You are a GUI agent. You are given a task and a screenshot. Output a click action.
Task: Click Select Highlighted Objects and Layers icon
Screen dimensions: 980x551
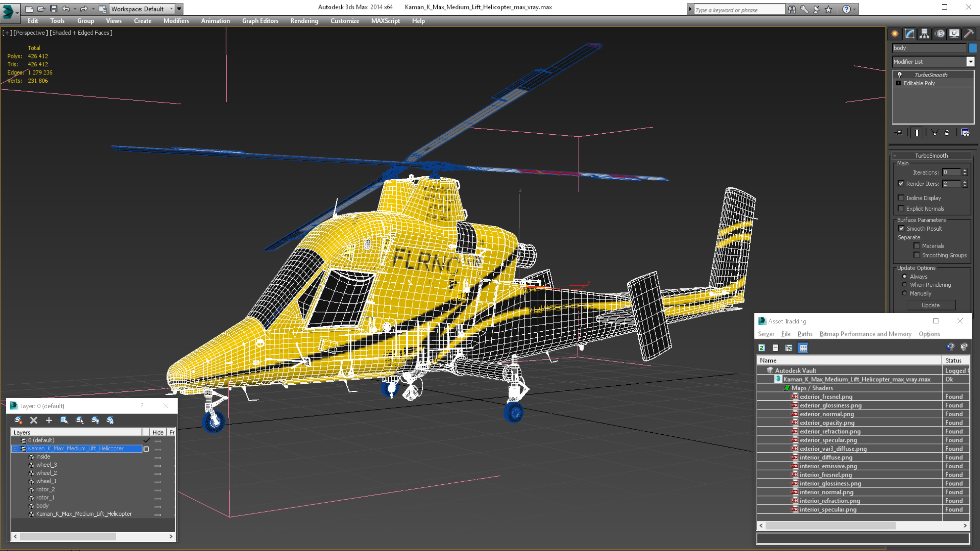(64, 420)
